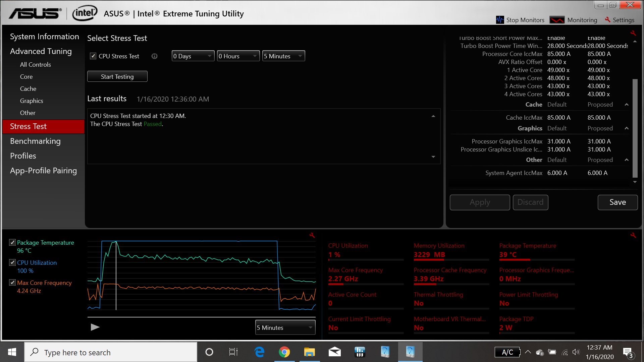Screen dimensions: 644x362
Task: Click the wrench icon above tuning values panel
Action: click(633, 33)
